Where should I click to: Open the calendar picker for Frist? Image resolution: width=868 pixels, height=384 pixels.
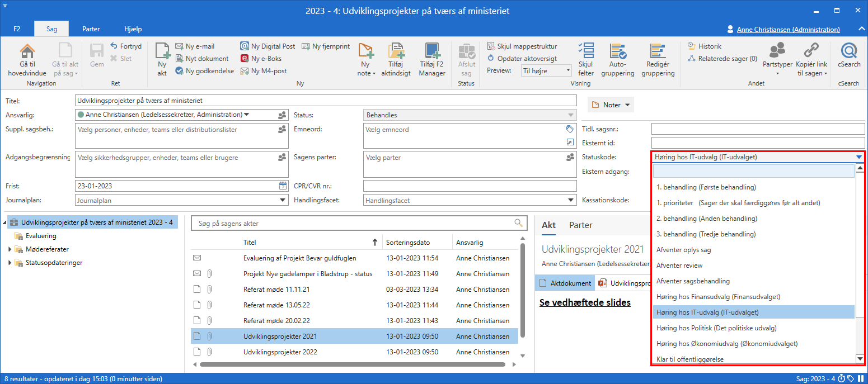pos(283,186)
